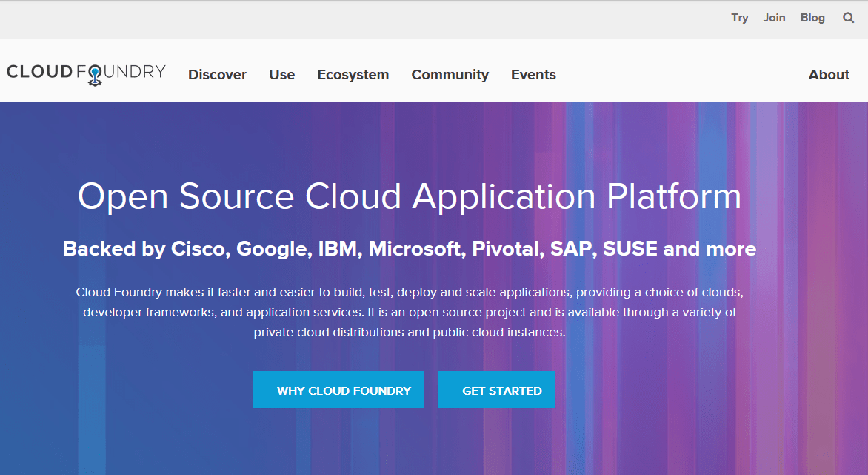This screenshot has width=868, height=475.
Task: Open the Use menu
Action: click(281, 75)
